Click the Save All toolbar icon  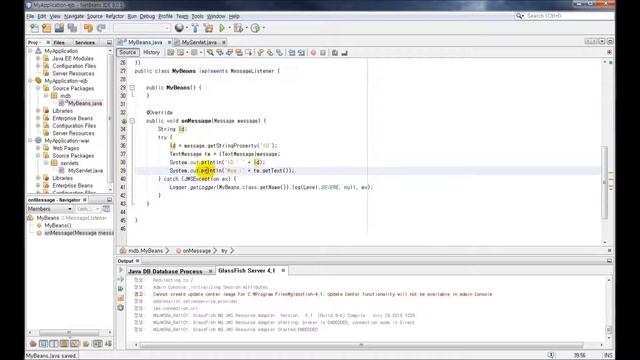pyautogui.click(x=72, y=28)
